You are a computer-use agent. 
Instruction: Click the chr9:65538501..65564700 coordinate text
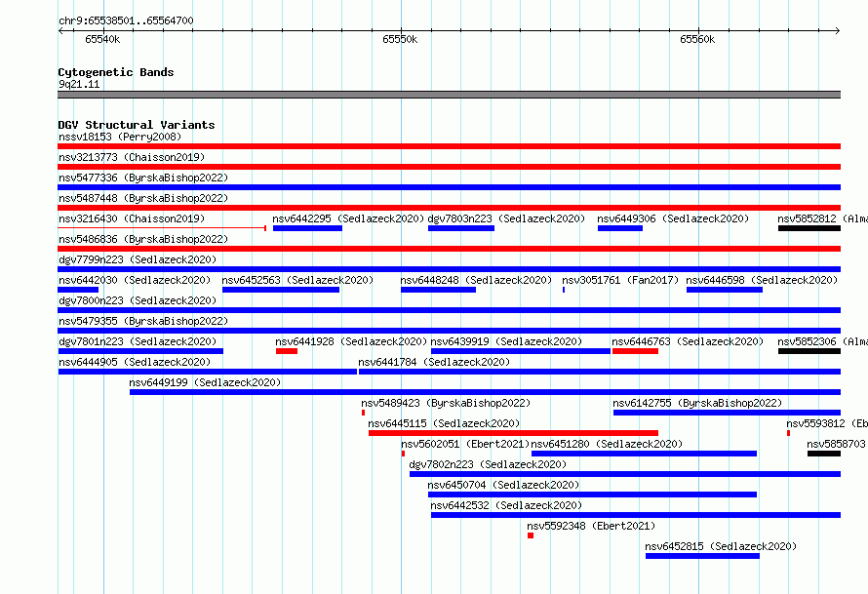(x=126, y=20)
